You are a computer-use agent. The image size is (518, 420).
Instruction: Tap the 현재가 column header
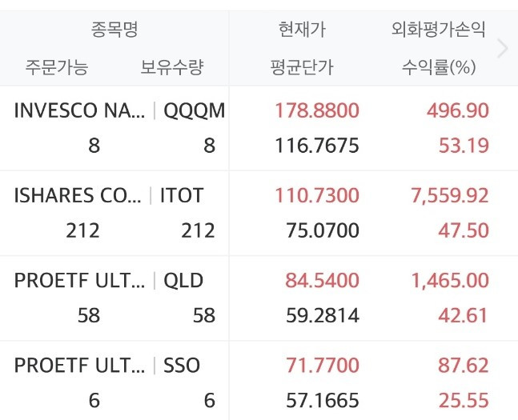coord(302,30)
